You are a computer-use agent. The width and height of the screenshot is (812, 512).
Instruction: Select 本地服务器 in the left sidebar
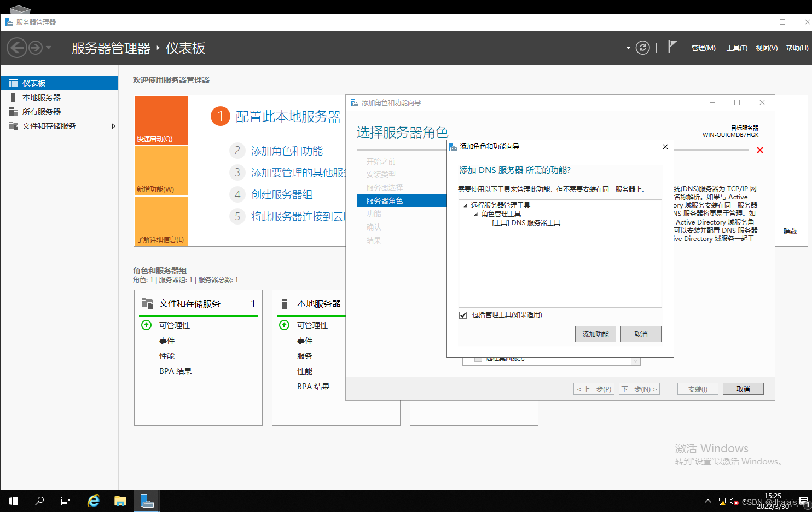59,97
